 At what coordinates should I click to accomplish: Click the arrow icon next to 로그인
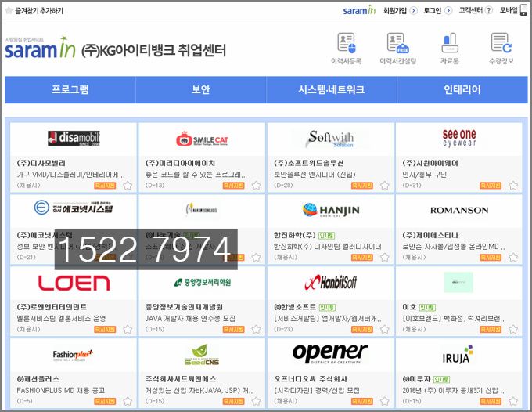pyautogui.click(x=448, y=10)
